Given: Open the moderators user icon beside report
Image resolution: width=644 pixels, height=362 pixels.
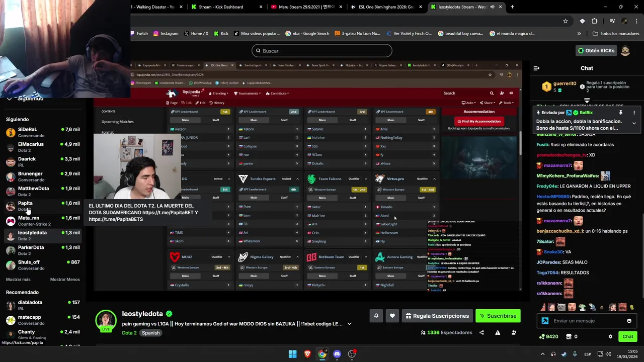Looking at the screenshot, I should click(514, 332).
